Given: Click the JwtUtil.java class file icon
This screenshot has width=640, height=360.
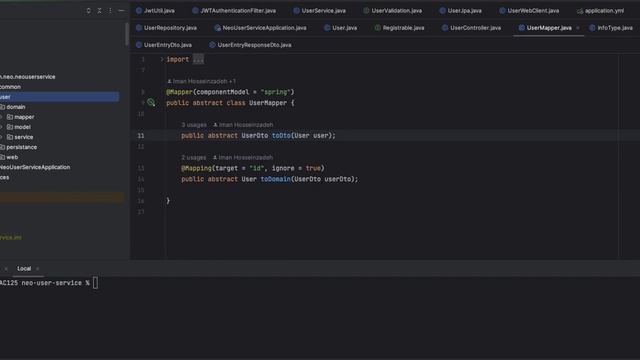Looking at the screenshot, I should click(x=139, y=11).
